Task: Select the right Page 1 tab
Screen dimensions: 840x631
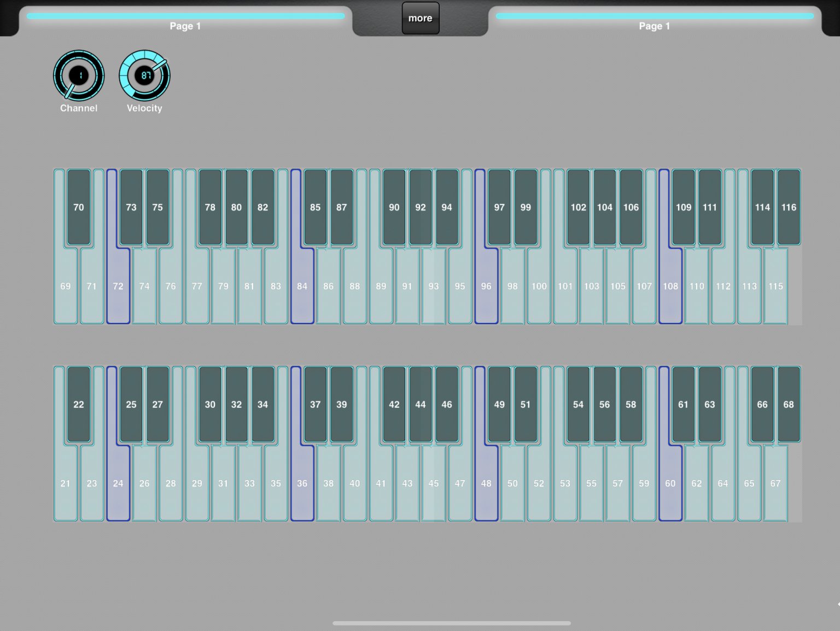Action: pos(655,20)
